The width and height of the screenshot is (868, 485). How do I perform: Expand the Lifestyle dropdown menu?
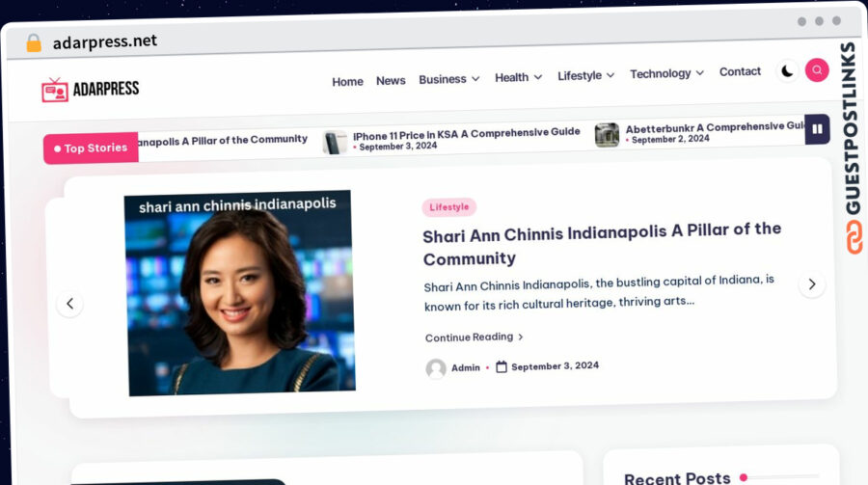[585, 75]
